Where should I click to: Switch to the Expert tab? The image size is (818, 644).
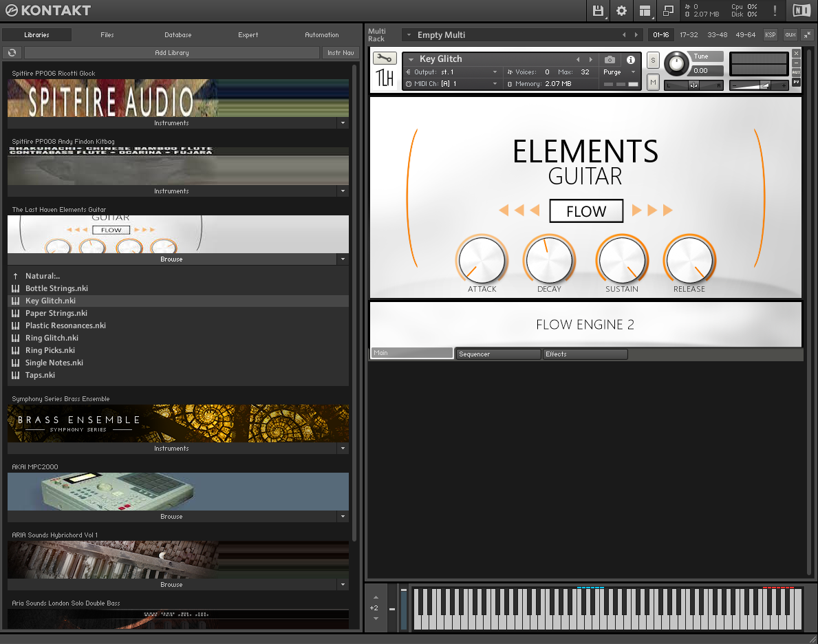248,35
